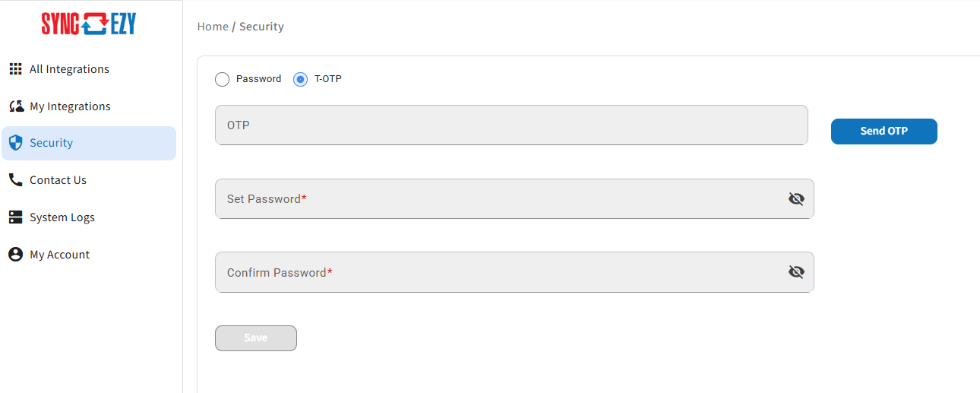Click the Send OTP button
Image resolution: width=980 pixels, height=393 pixels.
(884, 131)
